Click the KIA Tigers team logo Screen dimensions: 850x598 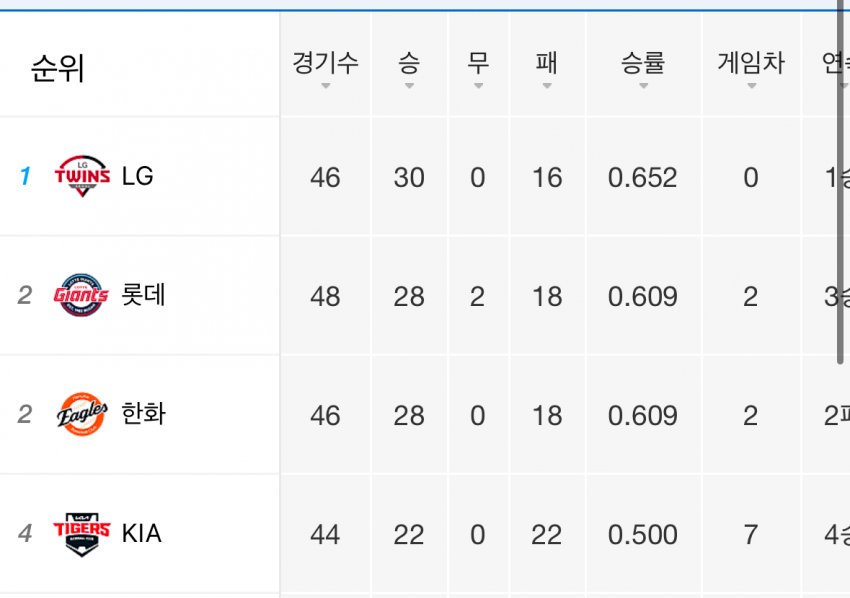[82, 533]
